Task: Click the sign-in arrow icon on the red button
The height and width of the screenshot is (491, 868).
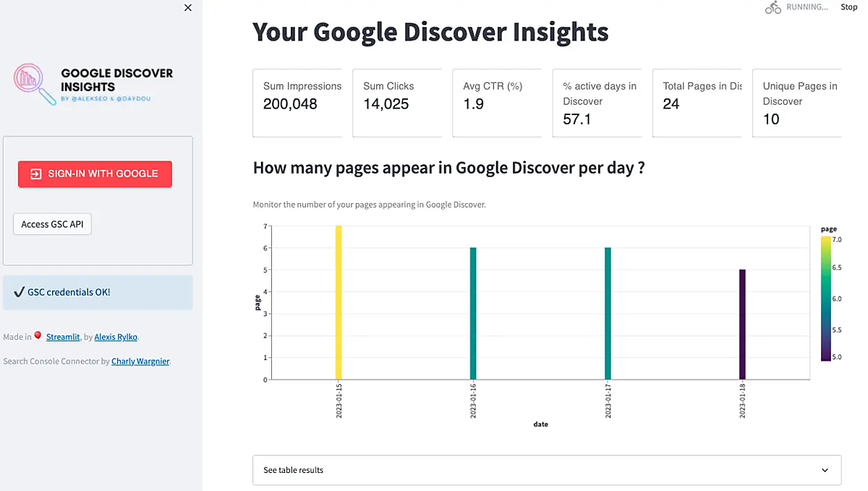Action: (35, 174)
